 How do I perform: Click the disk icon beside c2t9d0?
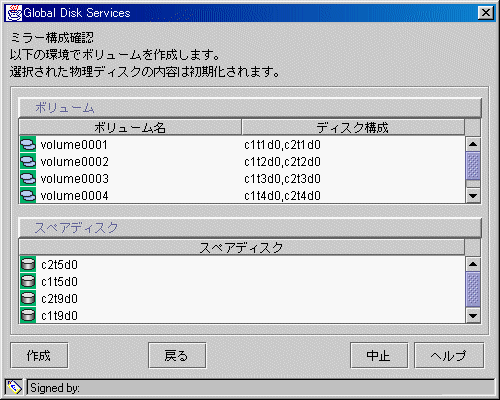click(x=28, y=299)
